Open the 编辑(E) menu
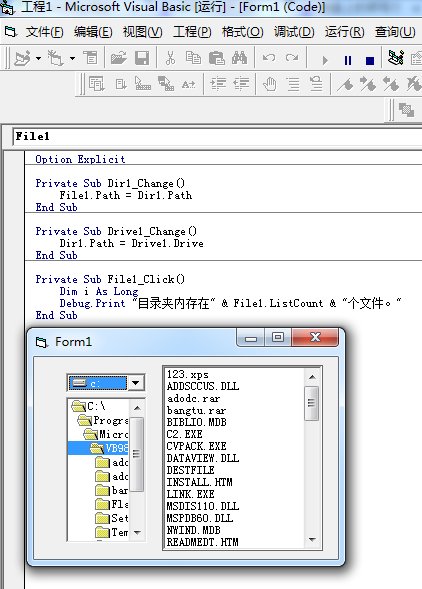422x589 pixels. tap(93, 32)
